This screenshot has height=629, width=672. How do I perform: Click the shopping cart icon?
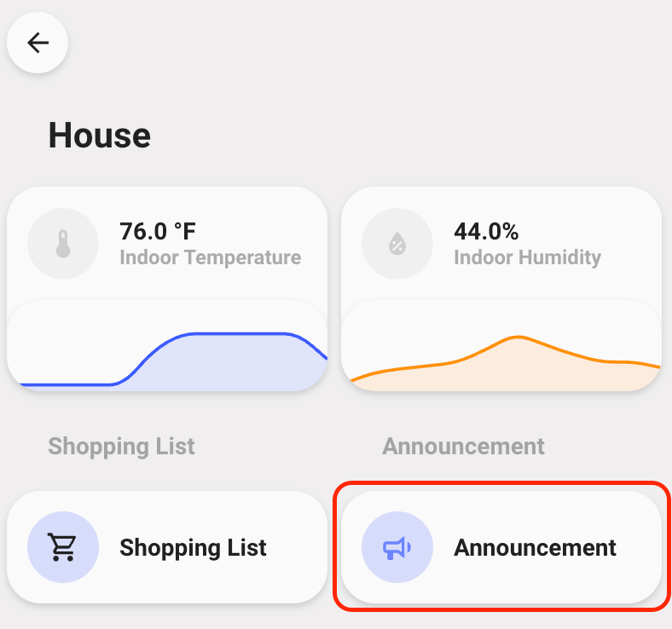pyautogui.click(x=63, y=547)
